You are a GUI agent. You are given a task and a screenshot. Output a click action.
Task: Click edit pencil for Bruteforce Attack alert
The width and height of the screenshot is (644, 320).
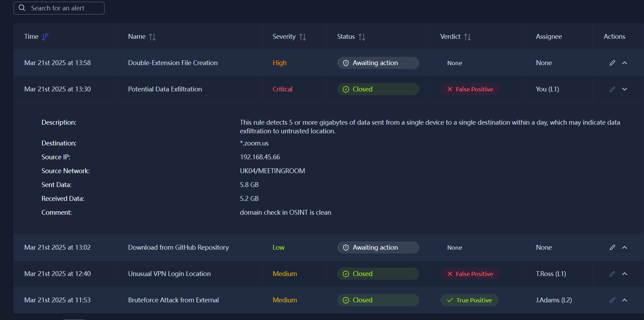(612, 300)
